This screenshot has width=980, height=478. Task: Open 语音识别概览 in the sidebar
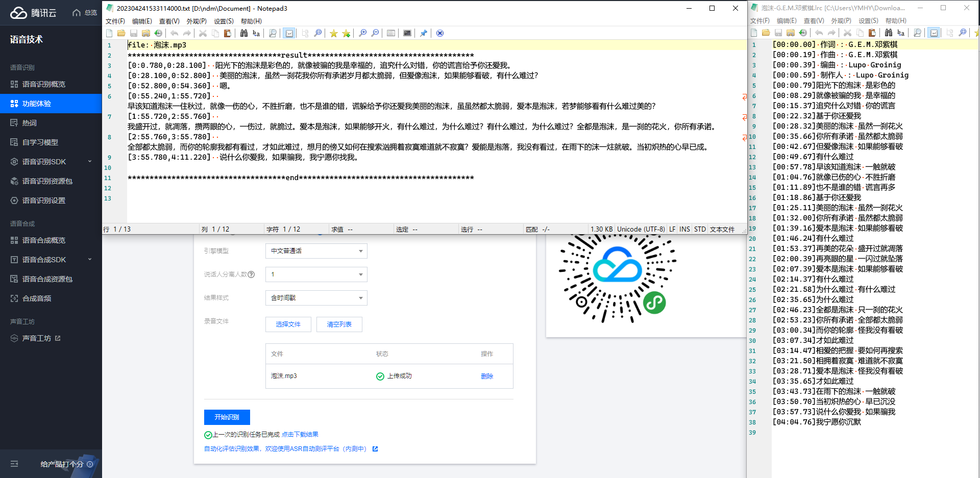click(x=51, y=84)
